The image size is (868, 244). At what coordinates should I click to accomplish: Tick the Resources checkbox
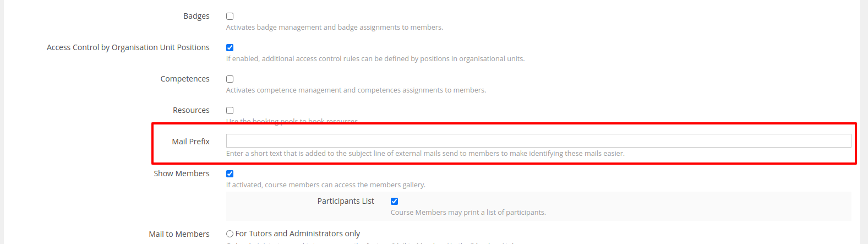[230, 111]
